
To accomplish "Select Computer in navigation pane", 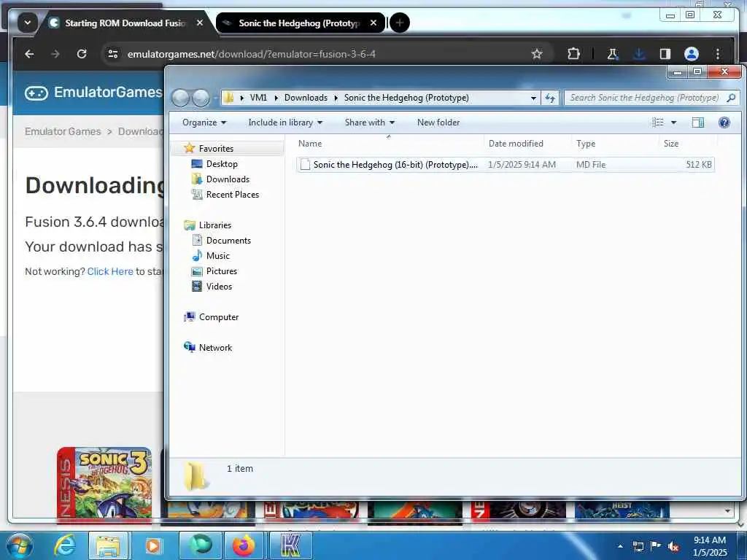I will [x=219, y=317].
